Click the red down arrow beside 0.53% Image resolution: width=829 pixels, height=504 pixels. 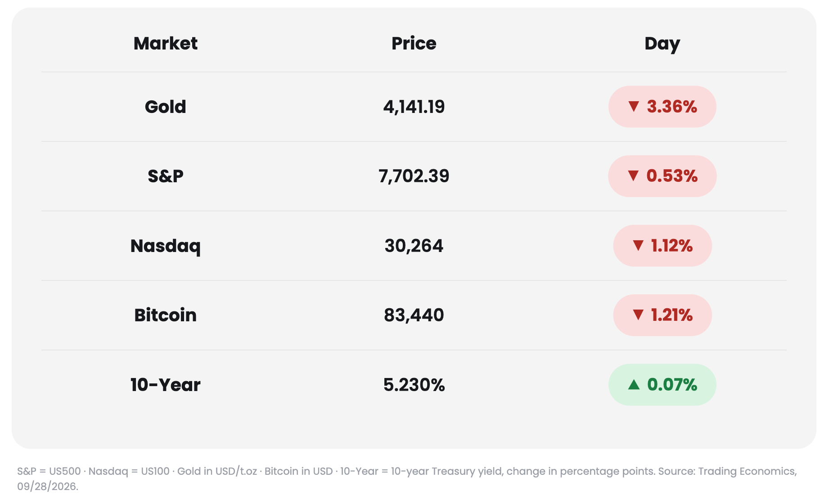pos(633,176)
